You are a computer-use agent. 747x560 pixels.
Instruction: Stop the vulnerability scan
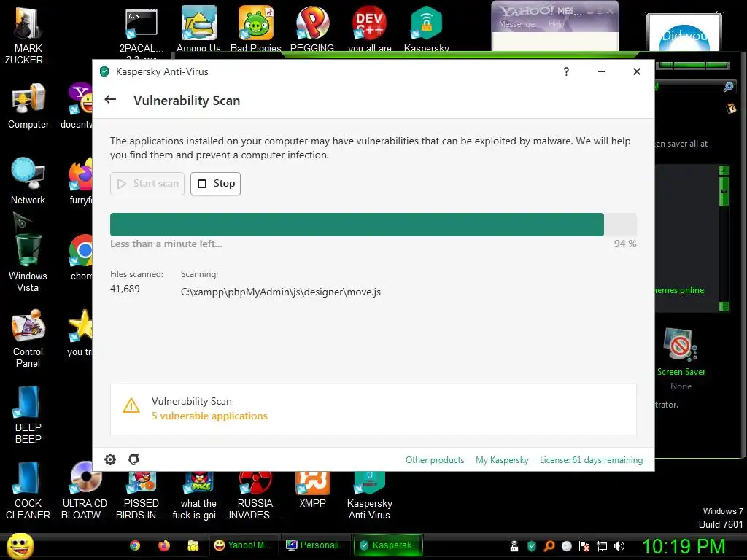point(216,183)
